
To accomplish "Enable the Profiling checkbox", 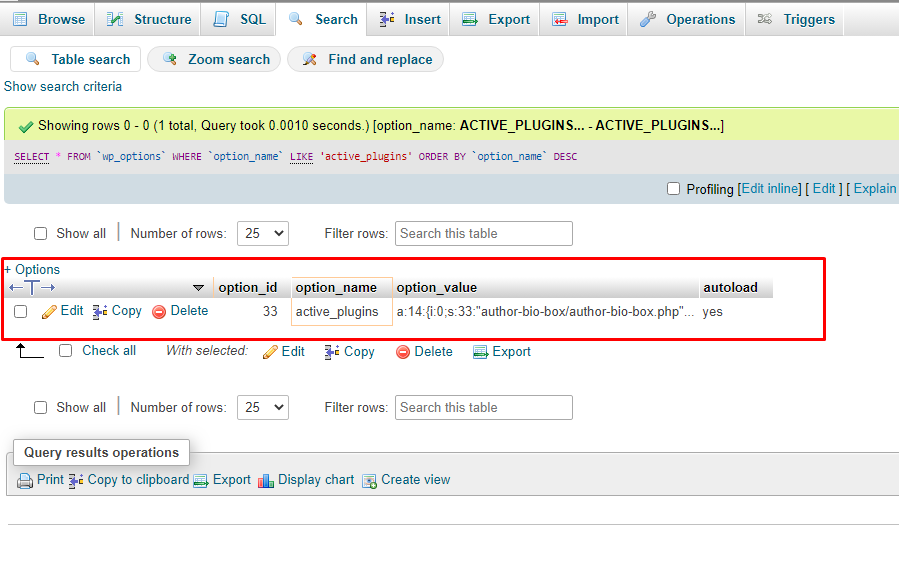I will click(673, 189).
